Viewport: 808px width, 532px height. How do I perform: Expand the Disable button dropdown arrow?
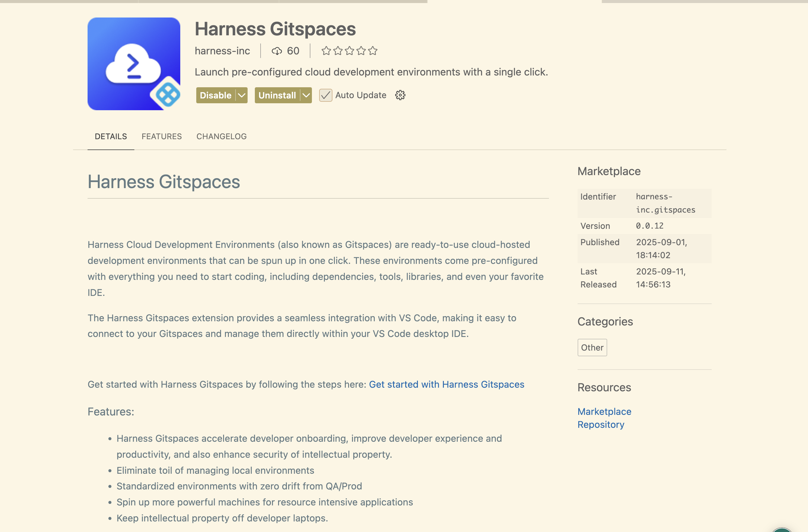[242, 95]
